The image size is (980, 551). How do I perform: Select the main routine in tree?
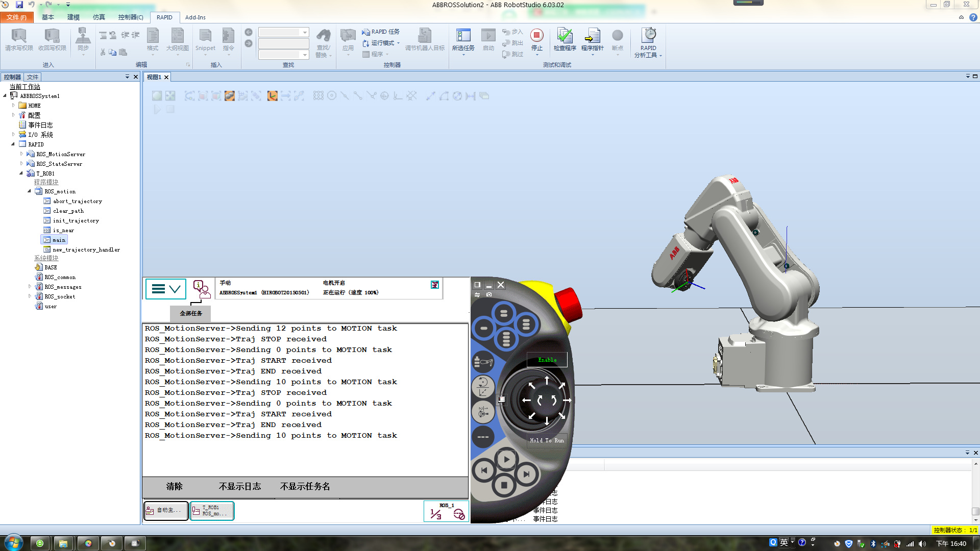click(x=55, y=240)
